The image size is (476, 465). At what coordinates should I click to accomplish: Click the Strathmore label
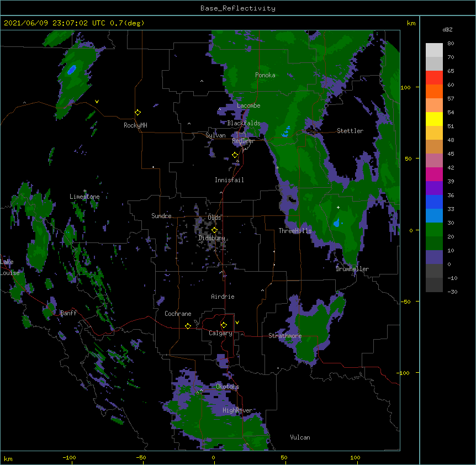click(x=285, y=336)
